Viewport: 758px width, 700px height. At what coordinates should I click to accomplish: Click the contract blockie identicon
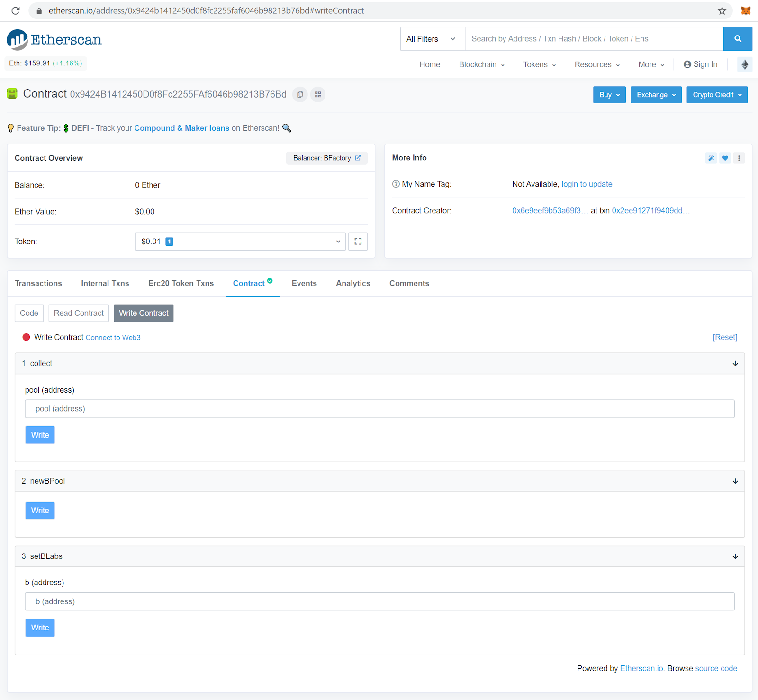point(12,93)
